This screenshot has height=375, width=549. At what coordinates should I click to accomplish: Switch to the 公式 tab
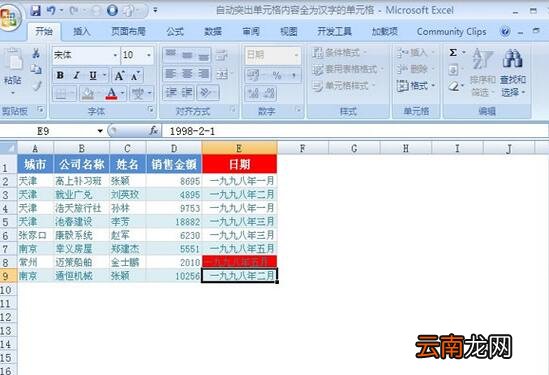coord(175,32)
